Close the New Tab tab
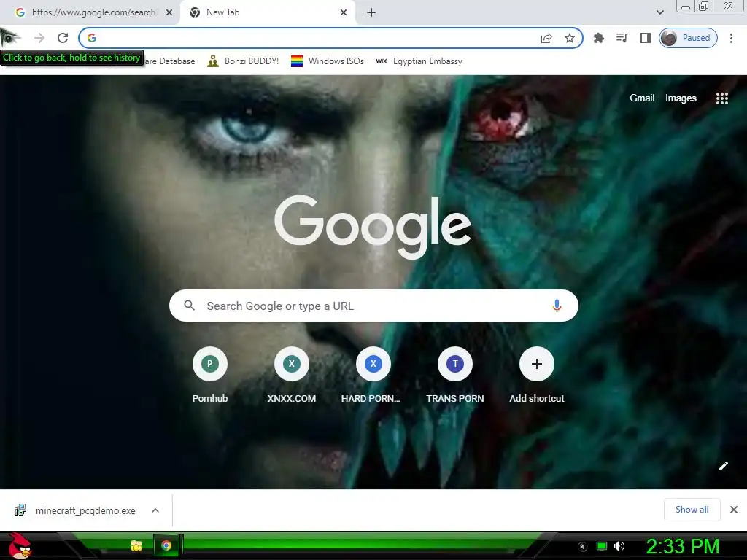This screenshot has width=747, height=560. click(x=344, y=12)
